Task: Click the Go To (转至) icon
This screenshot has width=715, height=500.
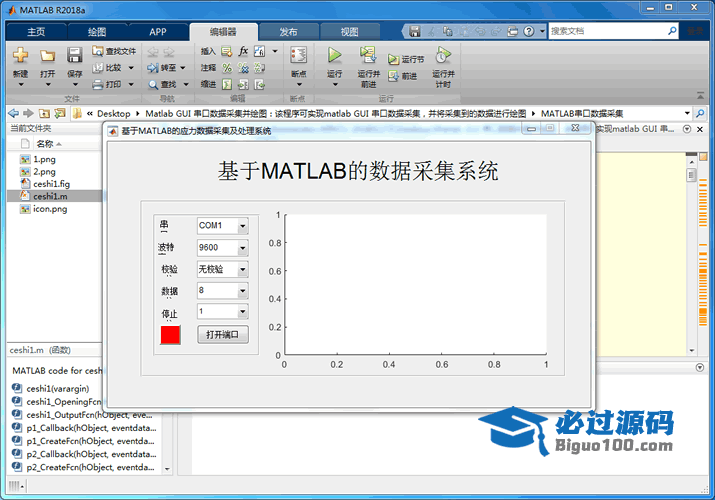Action: point(152,68)
